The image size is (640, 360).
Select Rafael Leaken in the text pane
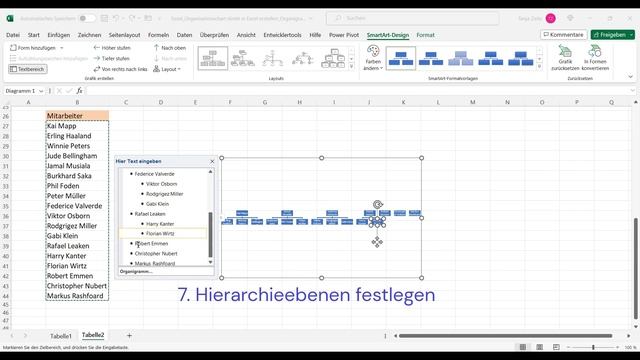click(150, 214)
